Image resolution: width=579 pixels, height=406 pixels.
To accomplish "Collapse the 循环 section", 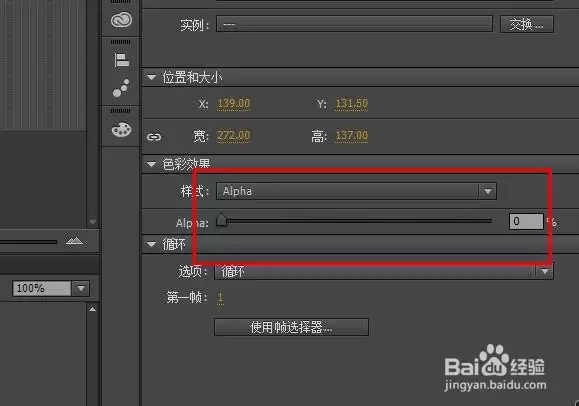I will (151, 244).
